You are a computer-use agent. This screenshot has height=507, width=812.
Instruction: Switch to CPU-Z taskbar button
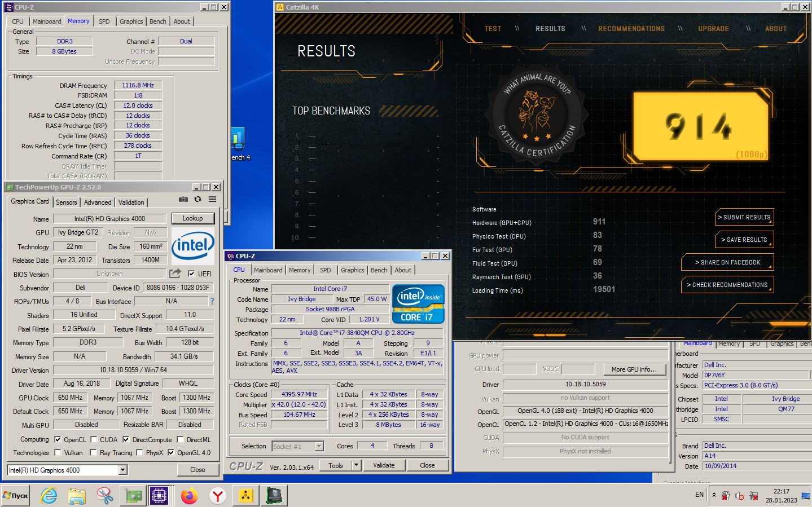pyautogui.click(x=160, y=496)
